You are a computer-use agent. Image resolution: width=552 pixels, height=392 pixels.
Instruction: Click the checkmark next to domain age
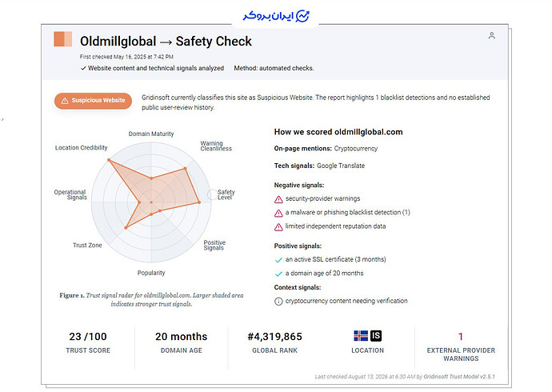pos(278,274)
